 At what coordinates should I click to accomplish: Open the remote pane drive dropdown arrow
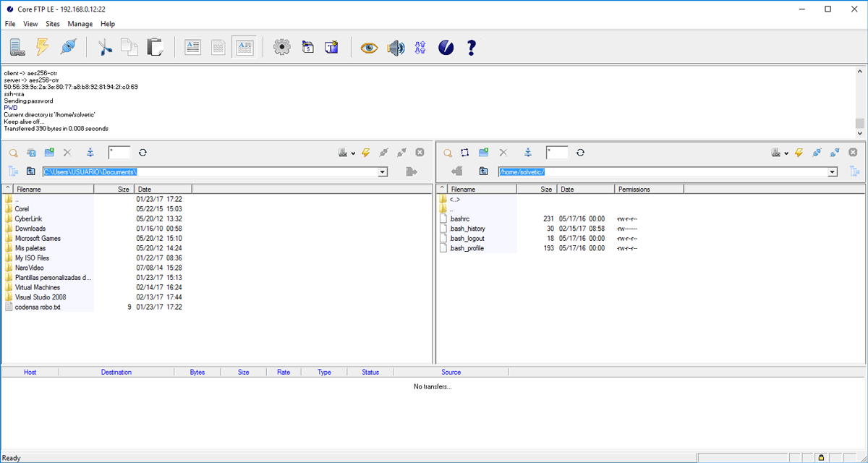point(787,153)
